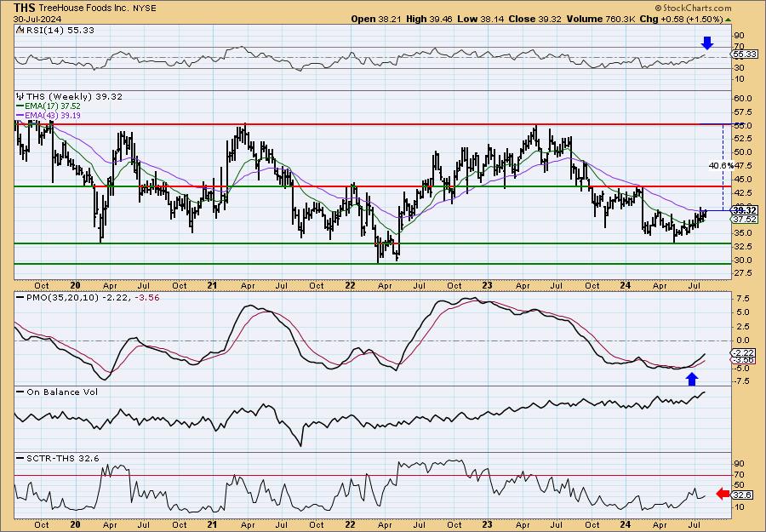Click the 32.6 SCTR value tag on axis
The image size is (766, 532).
click(743, 495)
